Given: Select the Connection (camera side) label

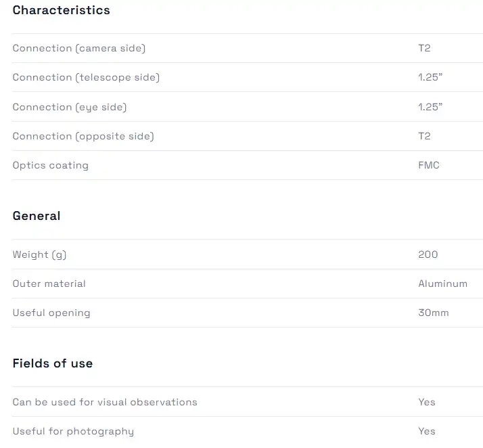Looking at the screenshot, I should tap(79, 48).
